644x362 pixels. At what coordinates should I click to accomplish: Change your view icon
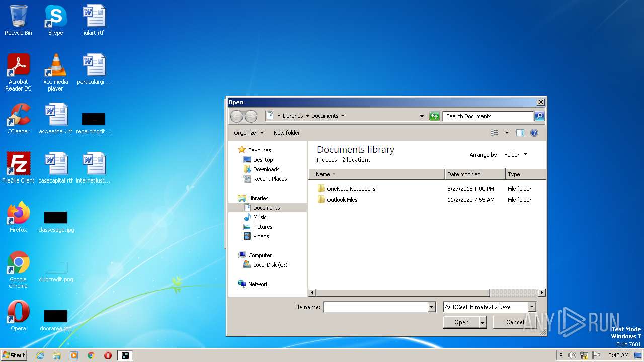(495, 133)
